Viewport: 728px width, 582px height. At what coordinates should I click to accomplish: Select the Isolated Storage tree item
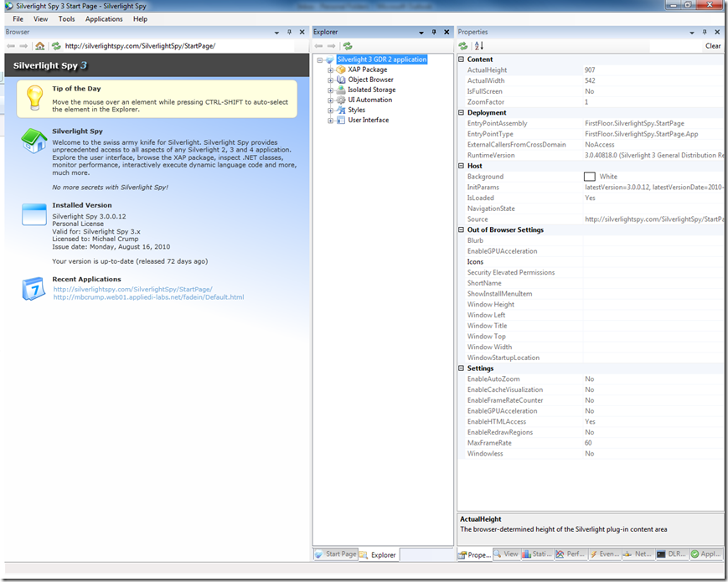pos(372,90)
